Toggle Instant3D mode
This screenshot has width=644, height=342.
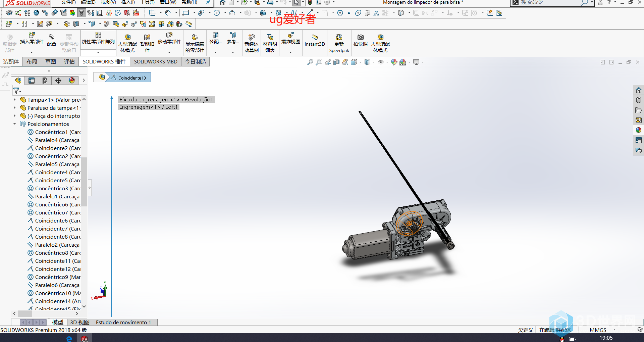(x=315, y=40)
